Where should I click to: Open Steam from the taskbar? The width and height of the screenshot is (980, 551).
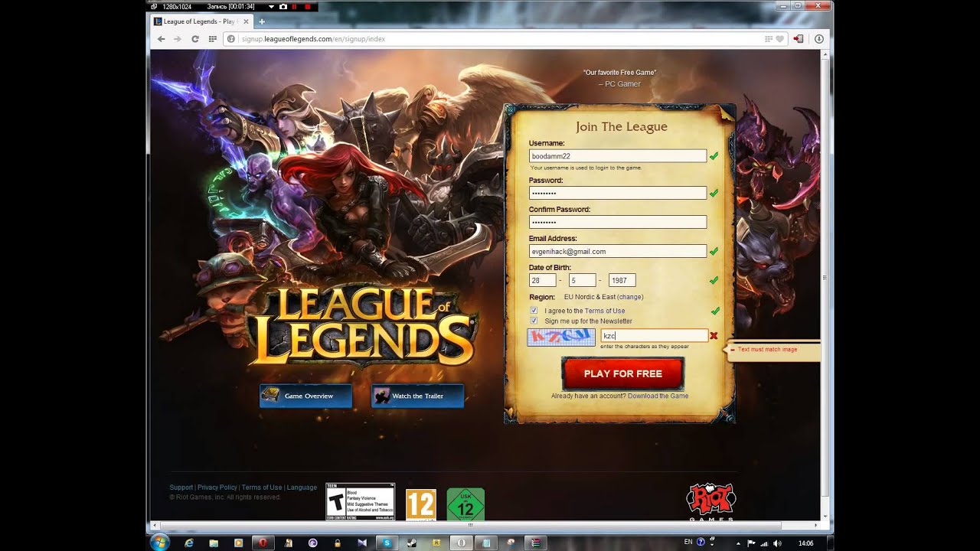(x=411, y=543)
